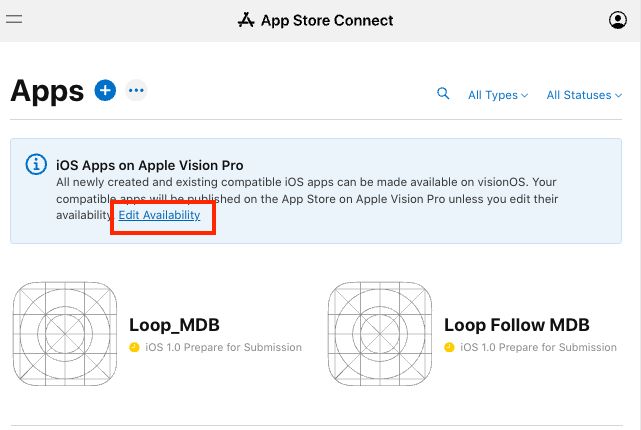
Task: Click yellow status dot under Loop Follow MDB
Action: click(x=450, y=348)
